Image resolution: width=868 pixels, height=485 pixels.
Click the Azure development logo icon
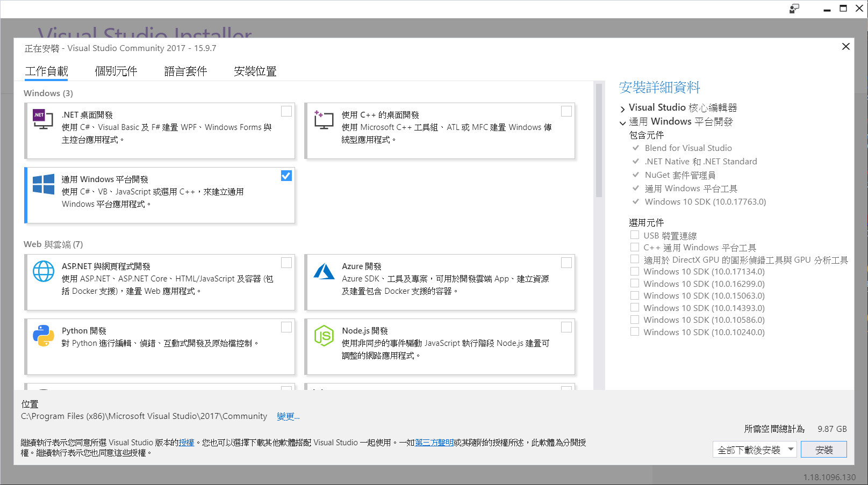click(324, 271)
